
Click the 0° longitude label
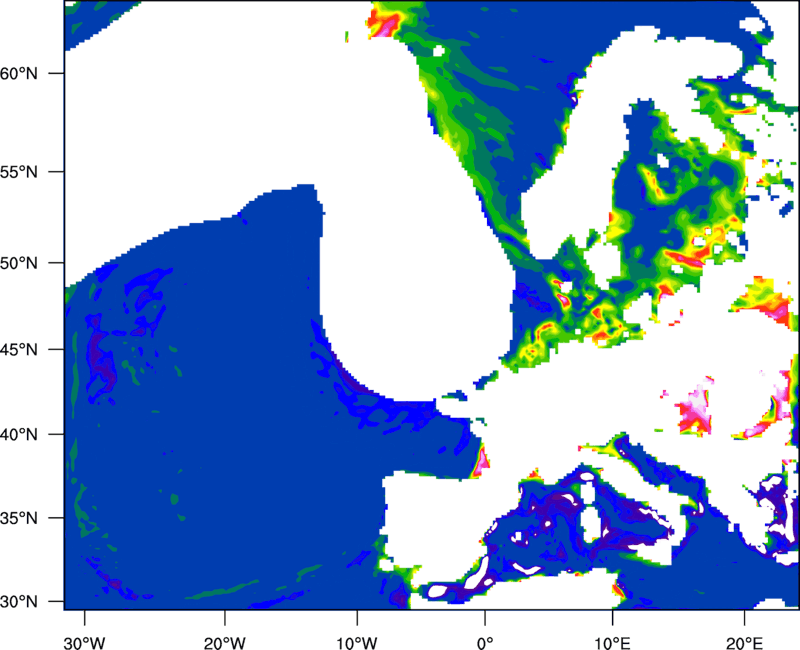click(485, 642)
